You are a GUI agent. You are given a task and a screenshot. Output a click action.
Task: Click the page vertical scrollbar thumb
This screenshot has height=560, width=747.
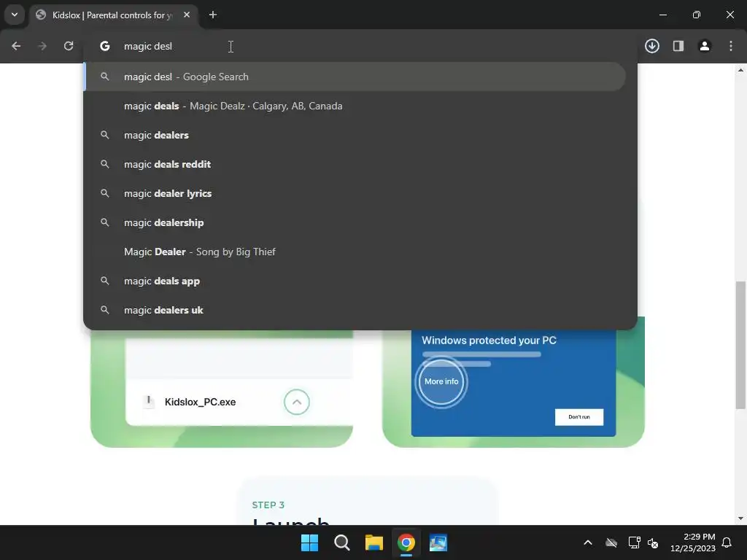click(740, 345)
